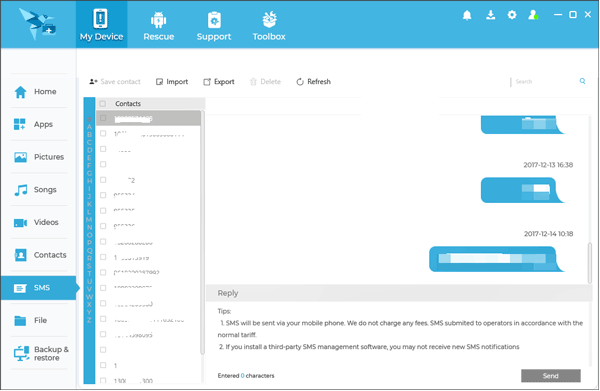
Task: Click the hummingbird app logo
Action: (x=38, y=24)
